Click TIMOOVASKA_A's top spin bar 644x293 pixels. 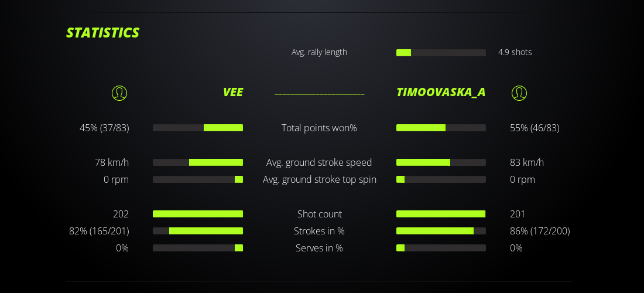click(x=441, y=179)
